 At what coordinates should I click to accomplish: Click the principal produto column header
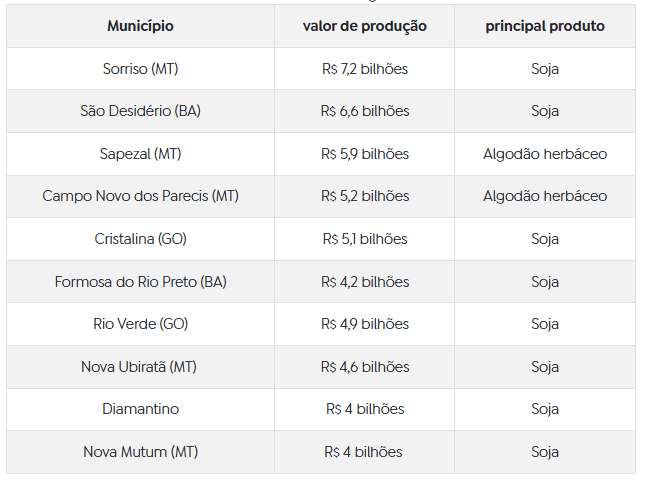[545, 26]
